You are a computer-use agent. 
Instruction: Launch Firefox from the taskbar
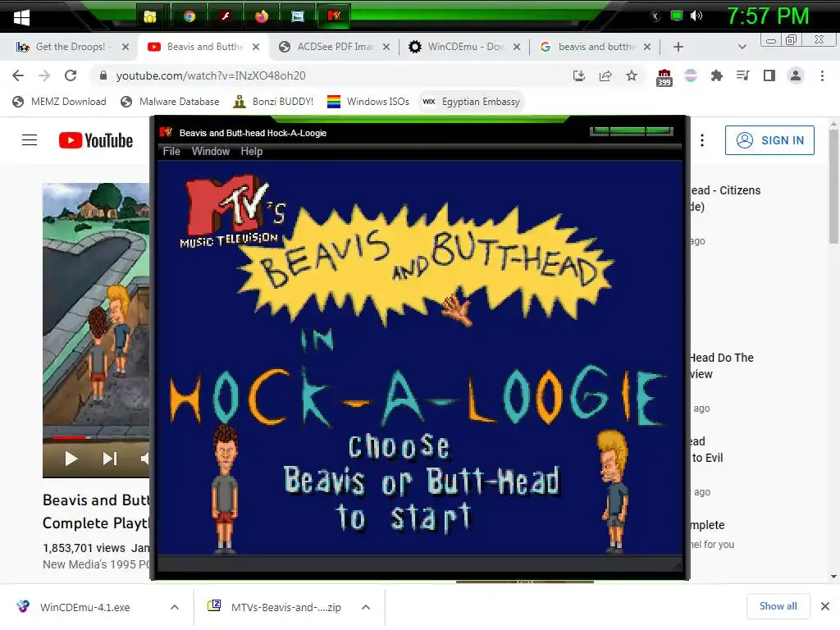click(262, 16)
